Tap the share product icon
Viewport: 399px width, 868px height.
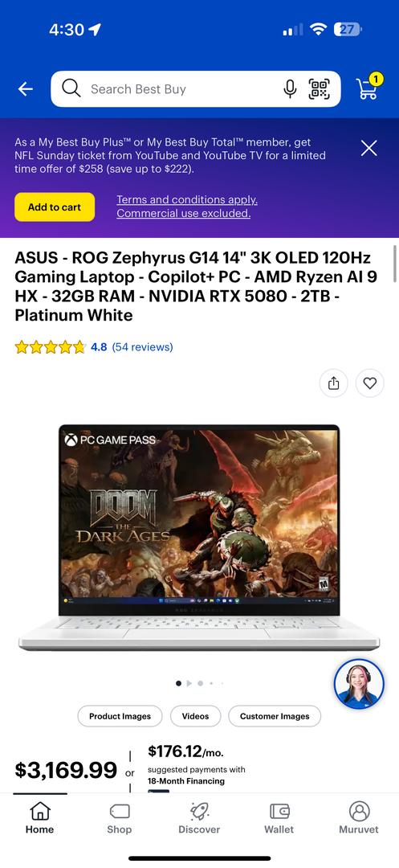tap(334, 383)
